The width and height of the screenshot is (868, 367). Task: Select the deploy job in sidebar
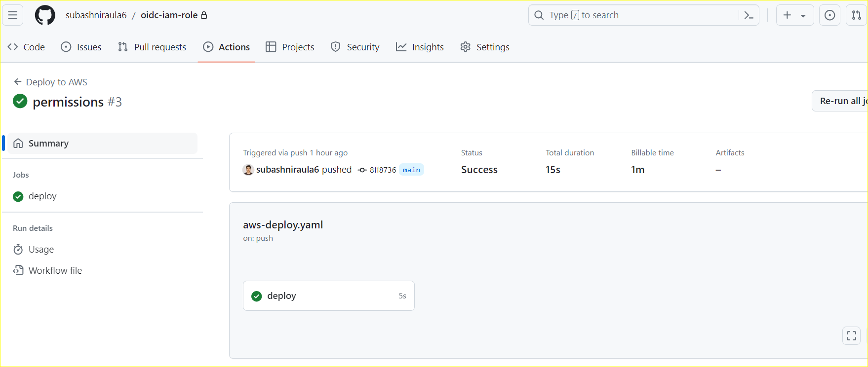coord(42,196)
